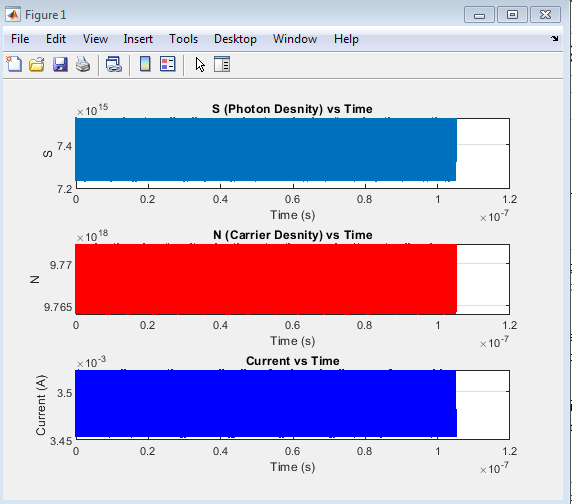Select the S Photon Density plot area
This screenshot has height=504, width=572.
(x=292, y=153)
